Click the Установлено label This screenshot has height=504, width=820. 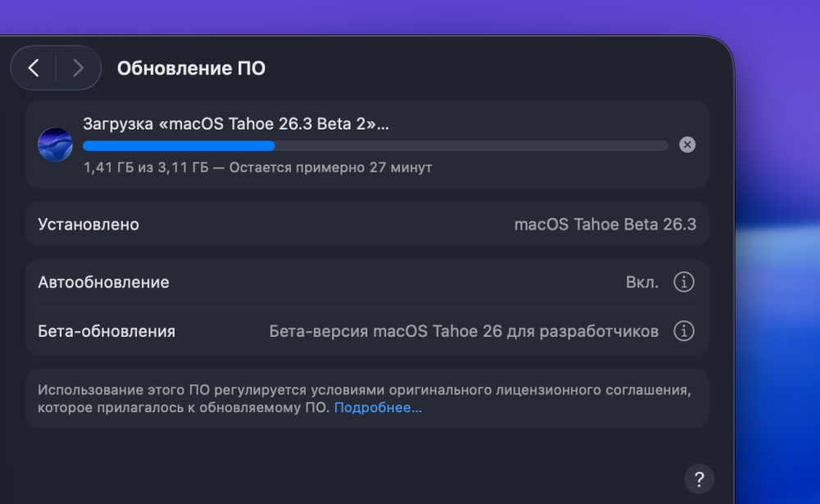[x=89, y=225]
